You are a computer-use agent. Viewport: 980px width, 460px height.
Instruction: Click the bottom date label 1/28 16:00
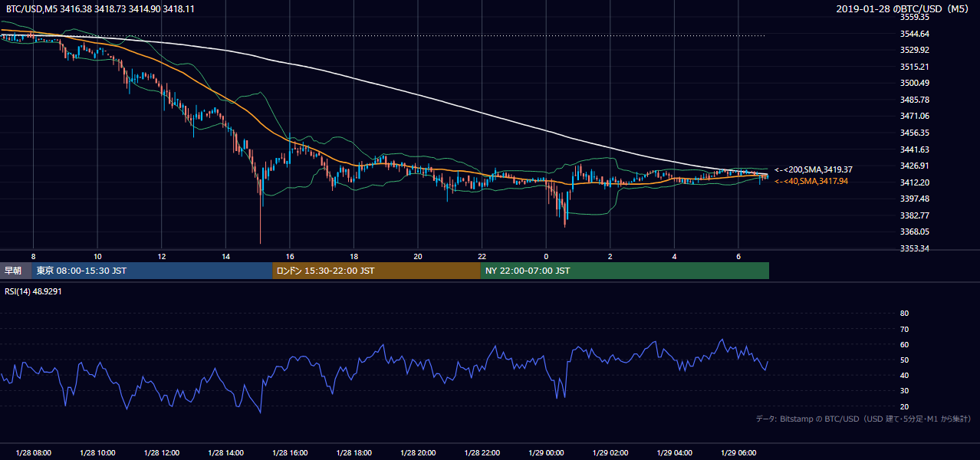pyautogui.click(x=290, y=453)
